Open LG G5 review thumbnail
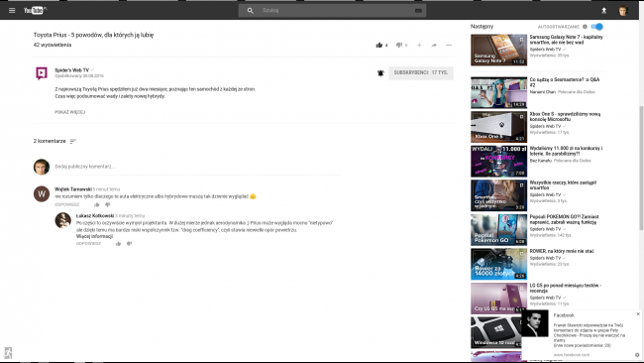The image size is (644, 363). (x=498, y=299)
